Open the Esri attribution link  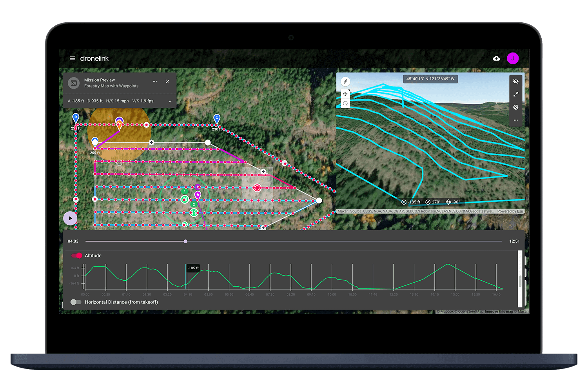[520, 211]
